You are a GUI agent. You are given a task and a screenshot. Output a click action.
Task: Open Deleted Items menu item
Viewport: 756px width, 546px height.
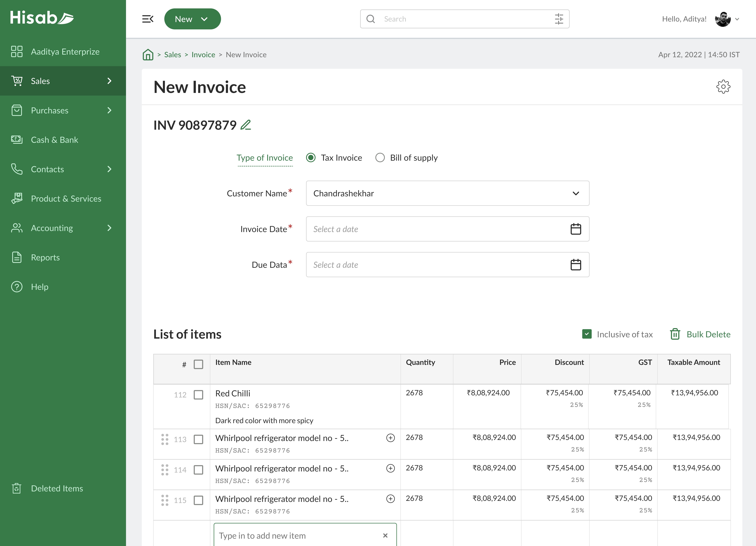pyautogui.click(x=63, y=488)
